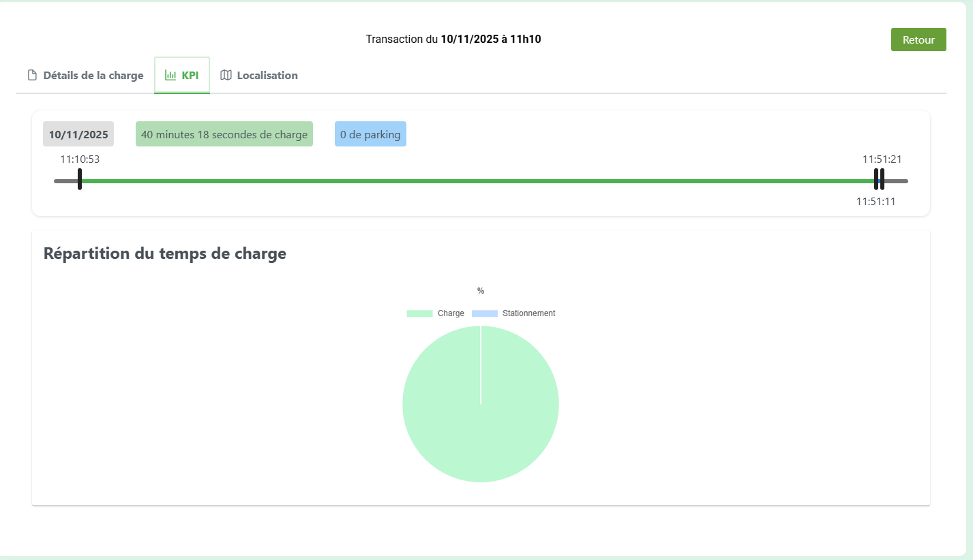Open the Détails de la charge tab

[x=93, y=76]
